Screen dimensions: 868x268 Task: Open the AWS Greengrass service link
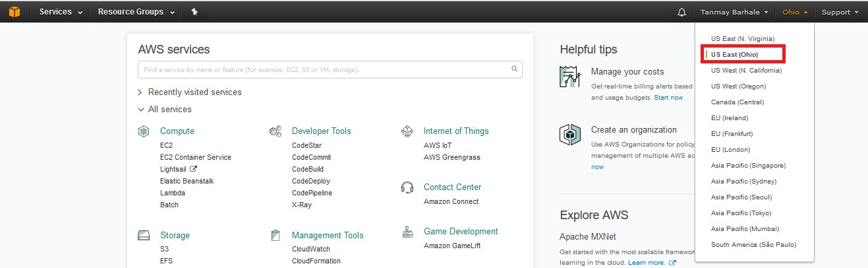tap(452, 157)
